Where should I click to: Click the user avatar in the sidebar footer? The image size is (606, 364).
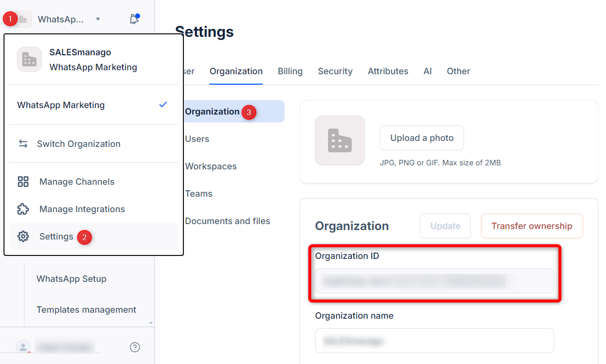tap(23, 347)
